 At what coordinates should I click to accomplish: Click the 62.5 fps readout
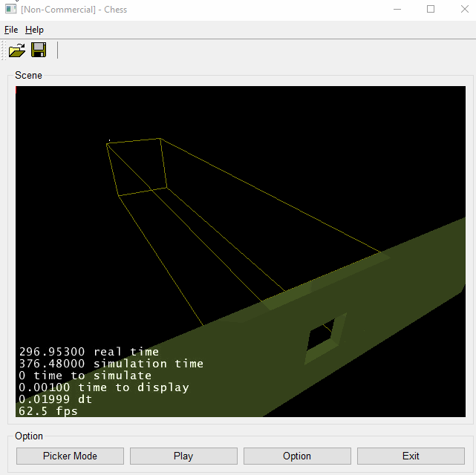pos(48,410)
